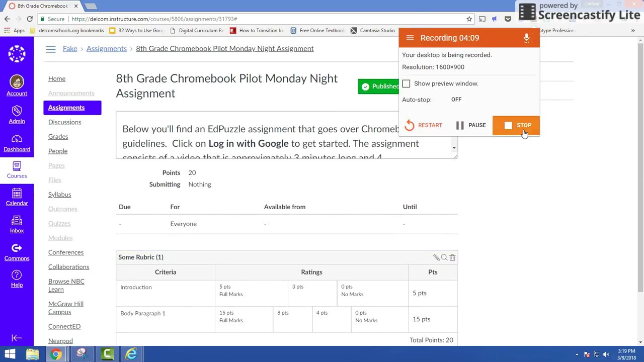Open the Pocket extension icon
Viewport: 644px width, 362px height.
coord(508,19)
